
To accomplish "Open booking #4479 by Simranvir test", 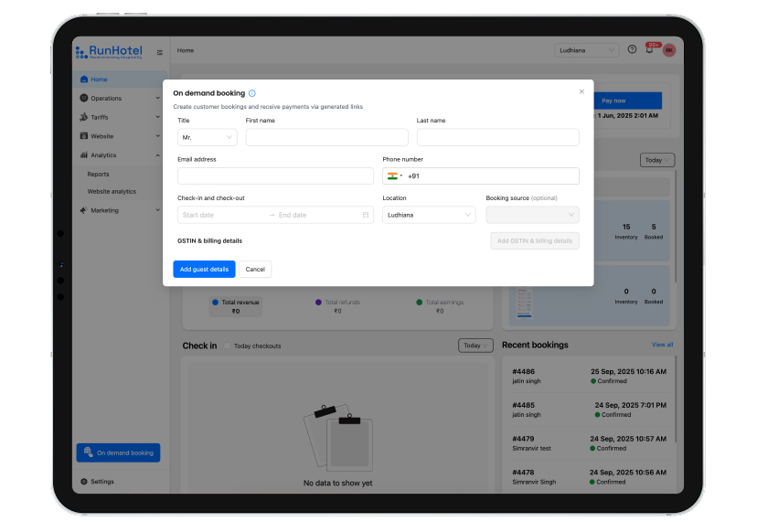I will 589,443.
